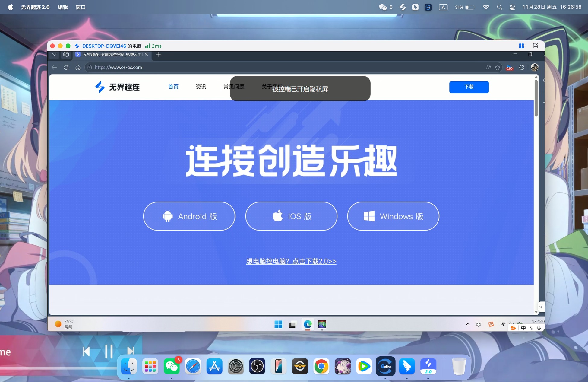Click the browser home icon
This screenshot has height=382, width=588.
[78, 67]
